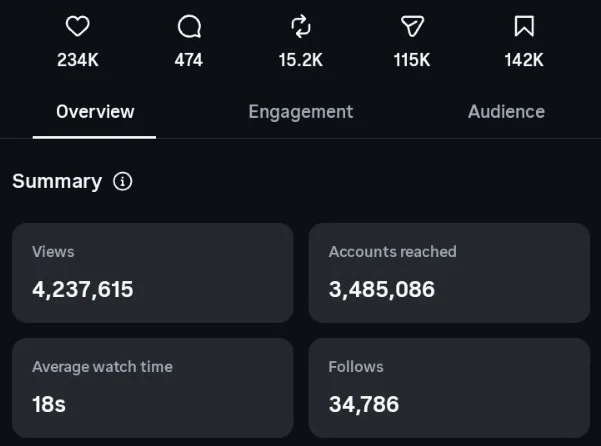Select the 4,237,615 views value
The height and width of the screenshot is (446, 601).
(83, 289)
